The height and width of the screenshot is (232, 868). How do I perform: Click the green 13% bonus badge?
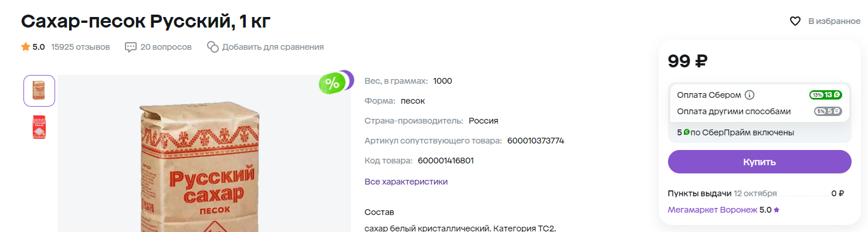tap(825, 95)
